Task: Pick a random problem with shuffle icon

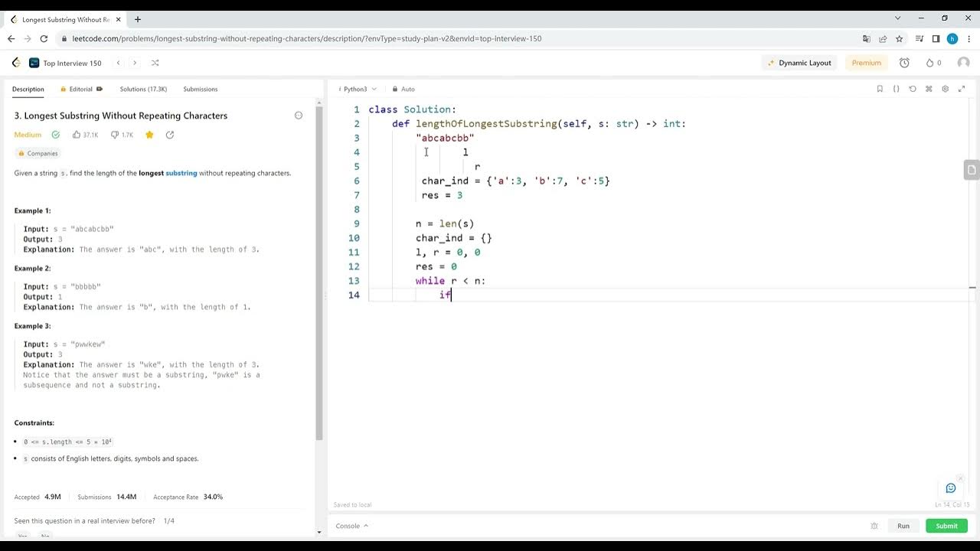Action: (x=155, y=63)
